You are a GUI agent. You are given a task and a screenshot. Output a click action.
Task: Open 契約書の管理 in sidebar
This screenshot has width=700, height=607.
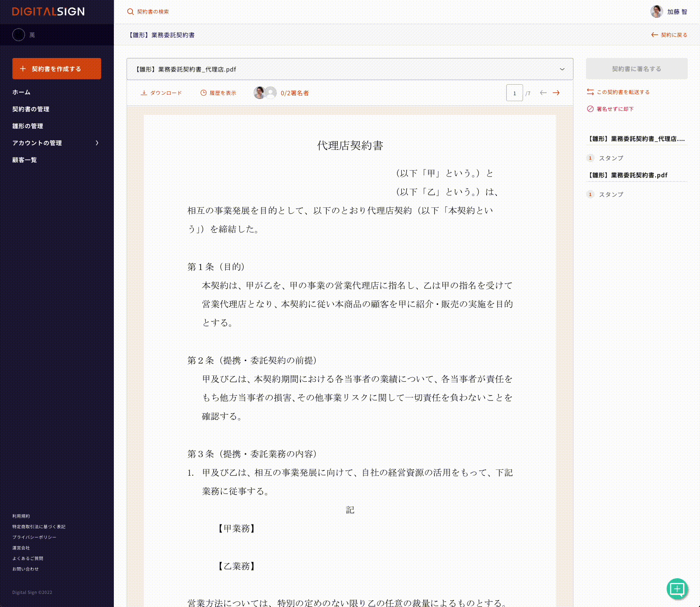pos(31,109)
